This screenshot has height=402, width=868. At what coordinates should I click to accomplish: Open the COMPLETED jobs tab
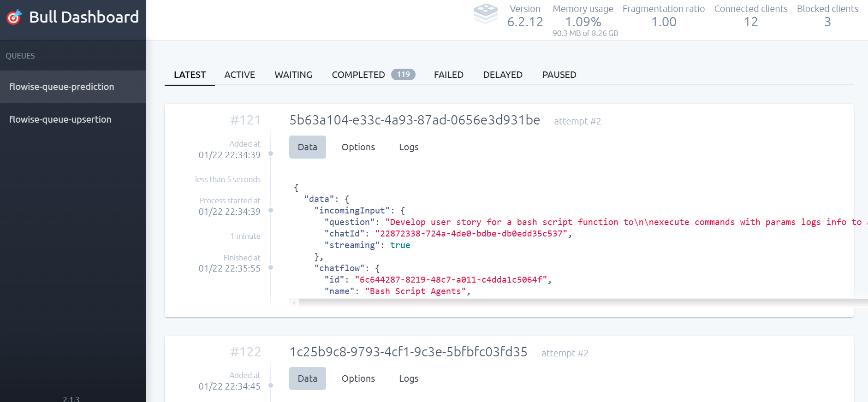click(358, 75)
